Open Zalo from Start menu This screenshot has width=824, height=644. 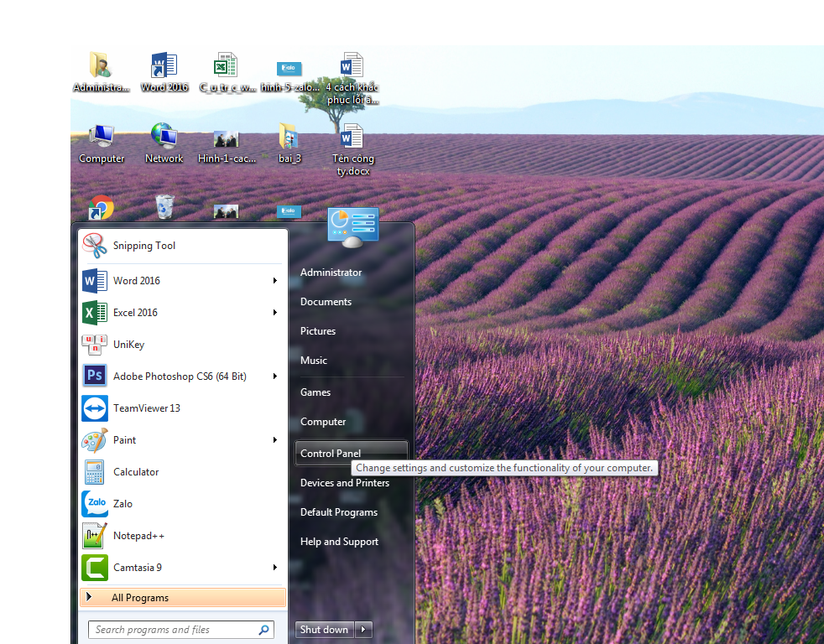[182, 504]
